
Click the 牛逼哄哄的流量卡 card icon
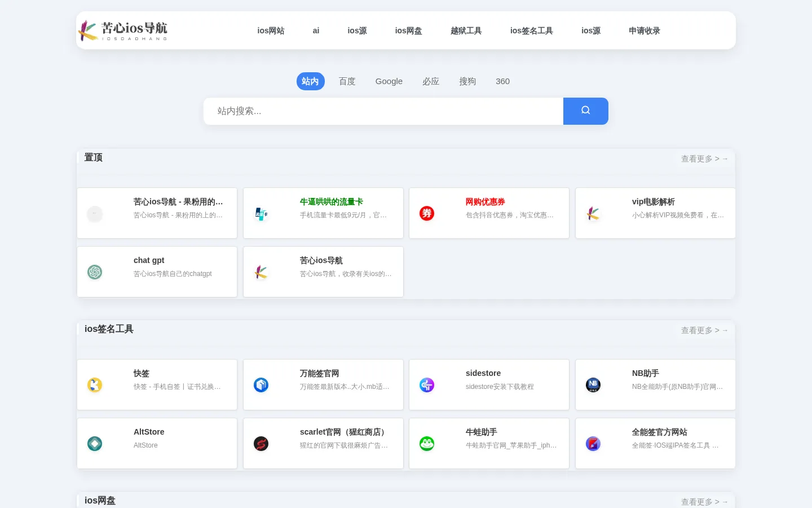point(261,213)
